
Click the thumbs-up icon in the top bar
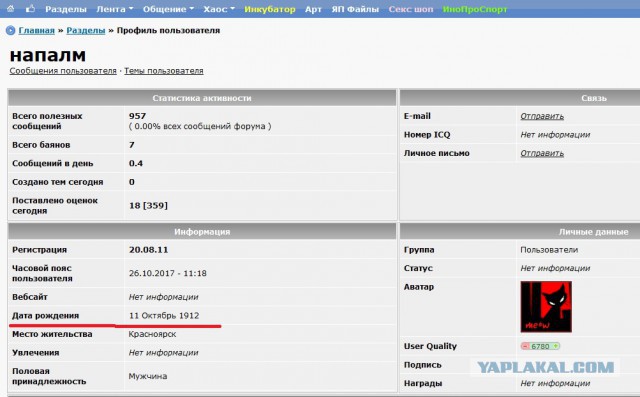click(x=30, y=8)
